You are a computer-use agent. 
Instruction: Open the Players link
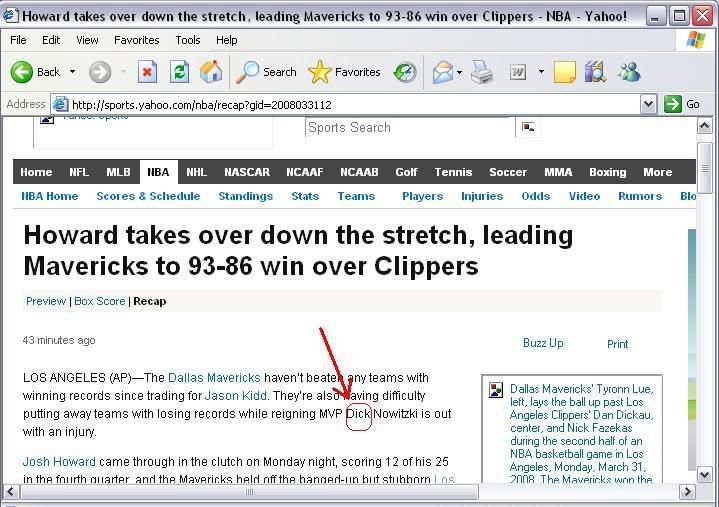[423, 196]
